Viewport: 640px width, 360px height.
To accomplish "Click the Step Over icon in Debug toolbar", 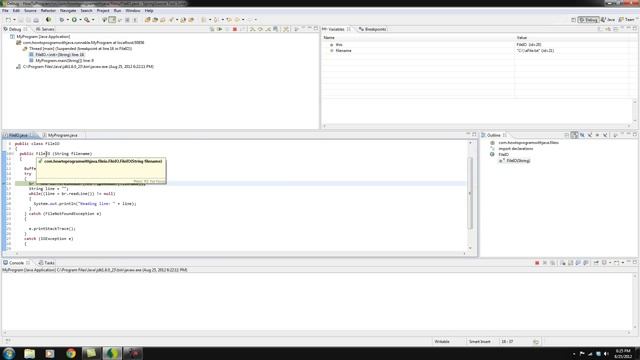I will 260,29.
